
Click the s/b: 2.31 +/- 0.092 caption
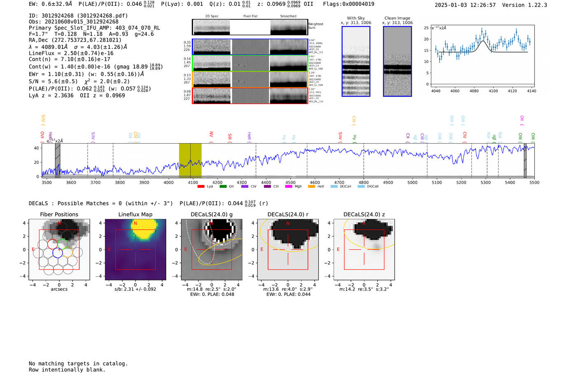(135, 289)
